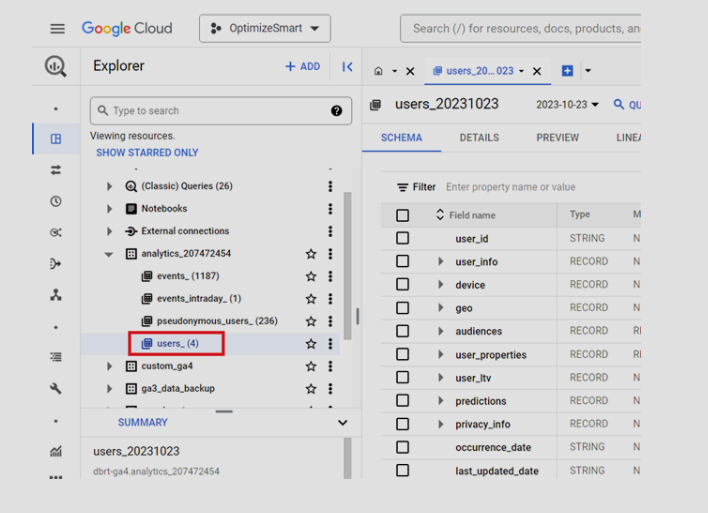Open Scheduled queries clock icon
Viewport: 708px width, 513px height.
[56, 201]
